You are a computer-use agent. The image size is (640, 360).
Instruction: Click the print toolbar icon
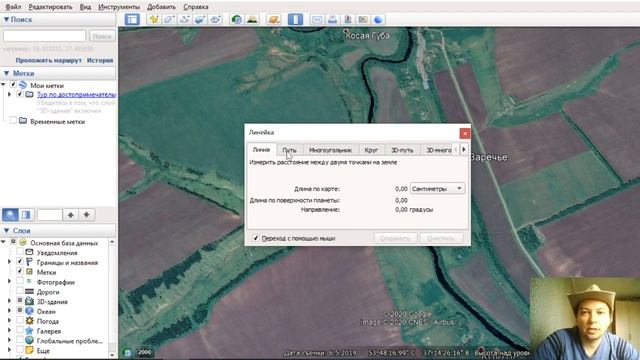click(332, 19)
